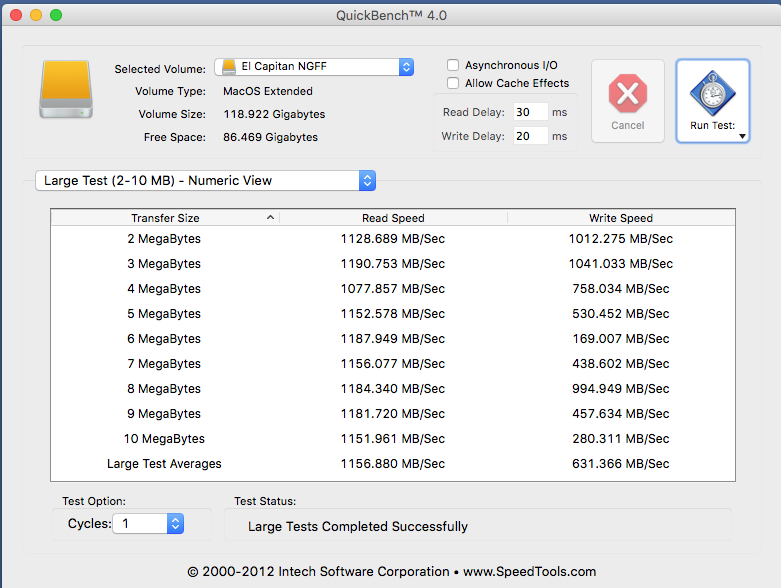The image size is (781, 588).
Task: Click average read speed 1156.880 MB/Sec
Action: (392, 464)
